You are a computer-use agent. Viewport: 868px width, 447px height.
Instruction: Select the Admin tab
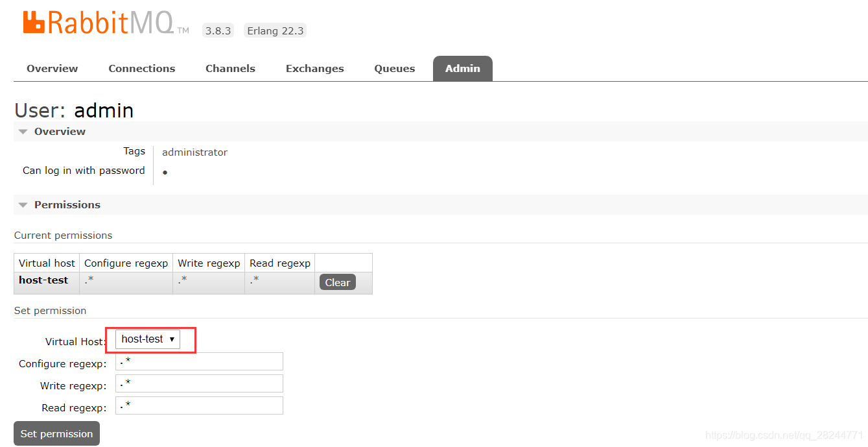coord(463,69)
